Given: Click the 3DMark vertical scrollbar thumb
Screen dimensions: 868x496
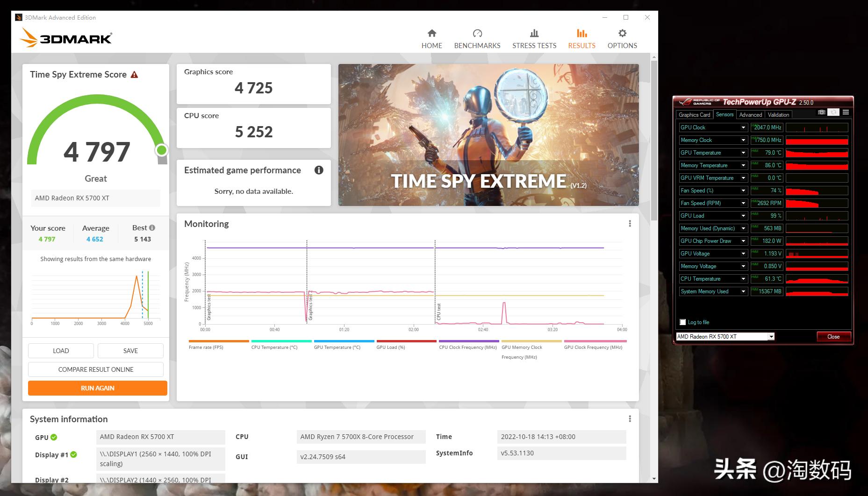Looking at the screenshot, I should (653, 140).
